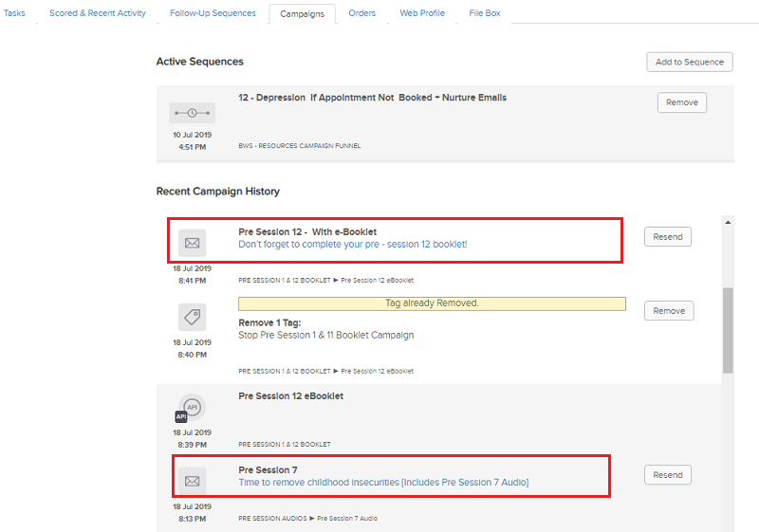Resend the Pre Session 7 email
759x532 pixels.
667,475
